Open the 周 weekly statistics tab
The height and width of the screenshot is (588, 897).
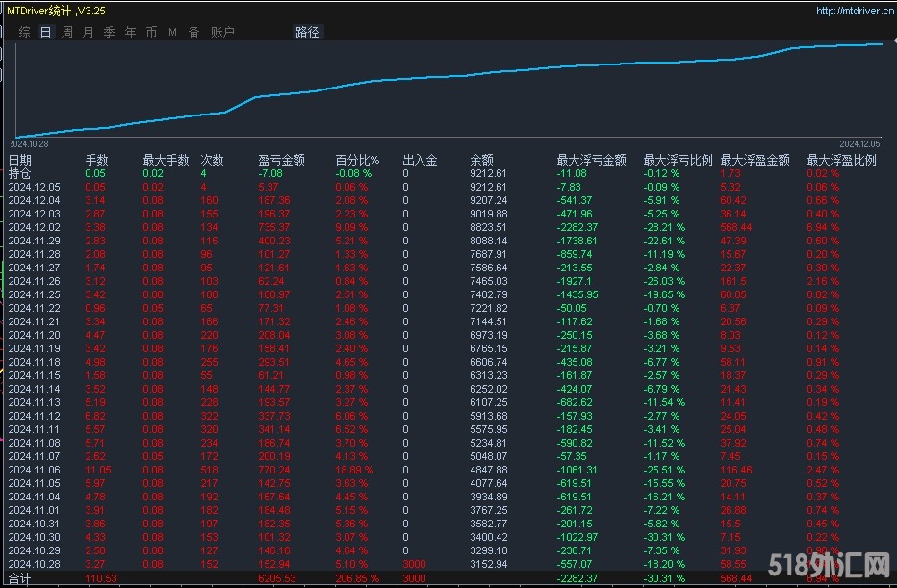(x=67, y=32)
